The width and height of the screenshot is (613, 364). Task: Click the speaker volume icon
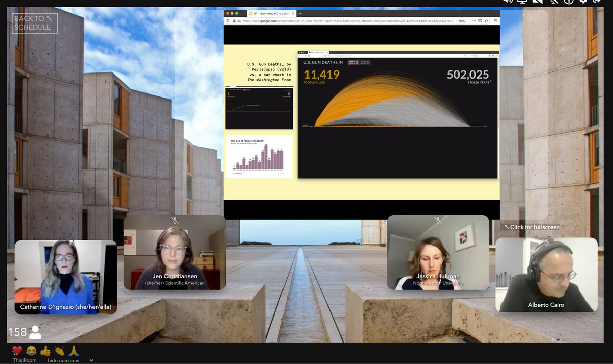[508, 2]
